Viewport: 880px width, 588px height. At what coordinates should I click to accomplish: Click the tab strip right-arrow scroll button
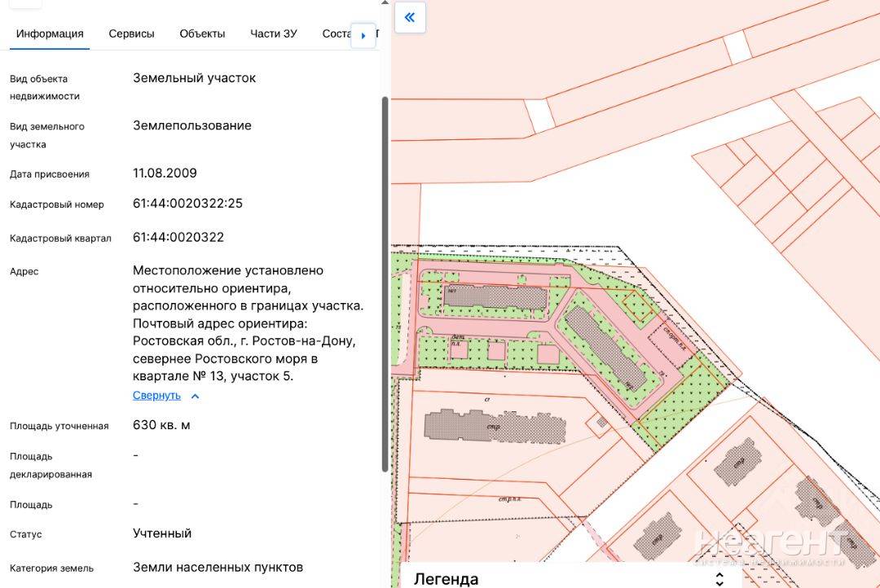pos(363,35)
